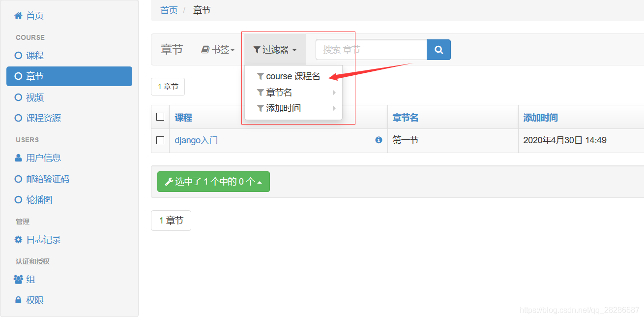The image size is (644, 319).
Task: Click the group icon next to 组
Action: coord(18,280)
